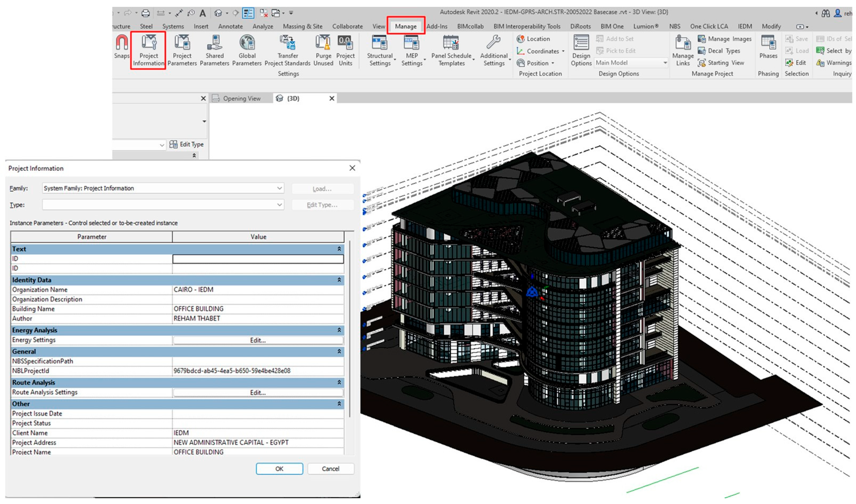
Task: Switch to the Manage ribbon tab
Action: [x=405, y=26]
